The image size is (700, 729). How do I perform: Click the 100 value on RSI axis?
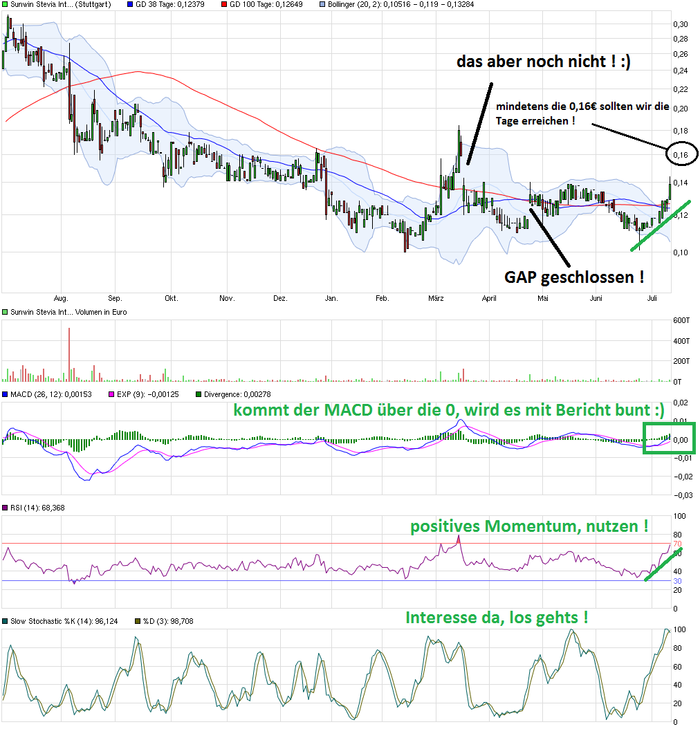[679, 516]
